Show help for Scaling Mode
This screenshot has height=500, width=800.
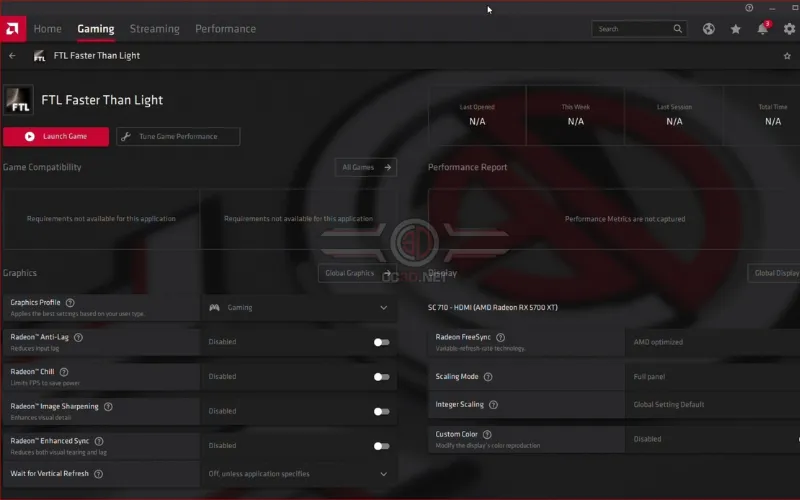pyautogui.click(x=488, y=377)
